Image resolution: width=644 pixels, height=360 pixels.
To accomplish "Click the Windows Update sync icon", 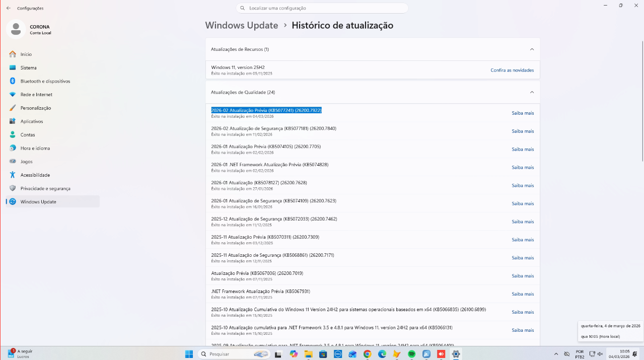I will [x=13, y=201].
